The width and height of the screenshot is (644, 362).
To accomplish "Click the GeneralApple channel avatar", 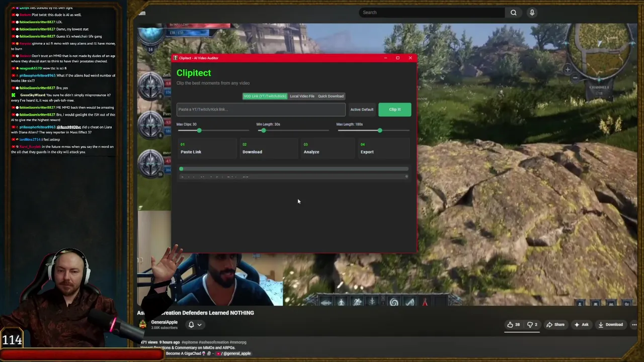I will click(143, 325).
